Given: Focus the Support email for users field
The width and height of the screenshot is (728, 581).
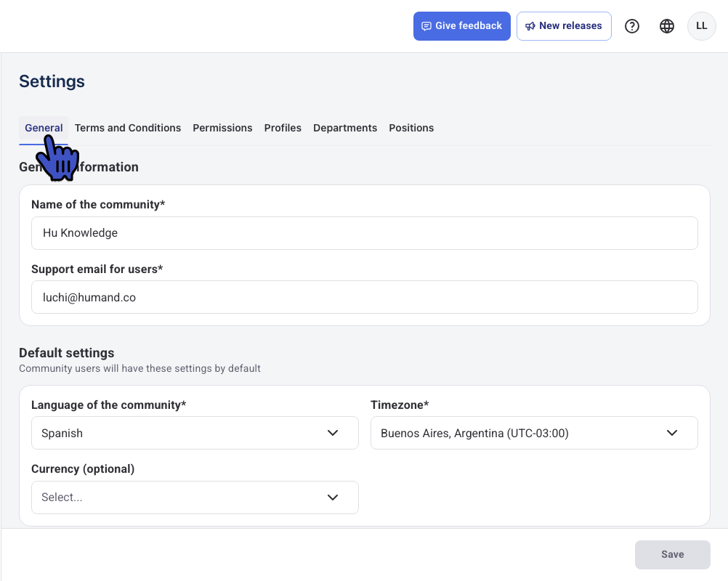Looking at the screenshot, I should click(365, 297).
